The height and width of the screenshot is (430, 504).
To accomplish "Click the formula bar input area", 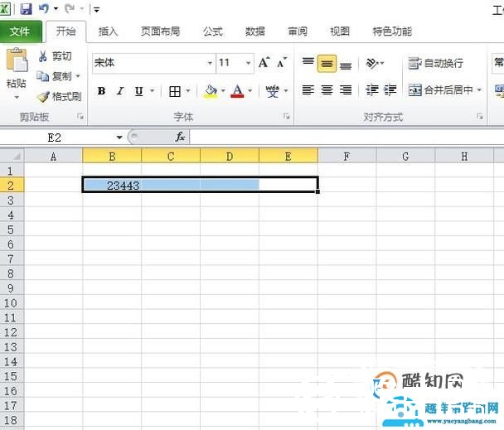I will [x=346, y=138].
